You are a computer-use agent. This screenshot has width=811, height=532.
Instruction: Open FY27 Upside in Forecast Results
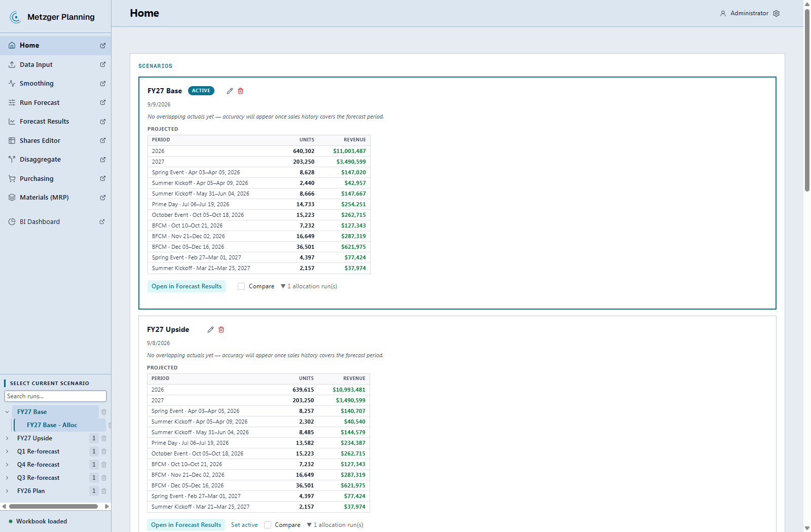[186, 525]
